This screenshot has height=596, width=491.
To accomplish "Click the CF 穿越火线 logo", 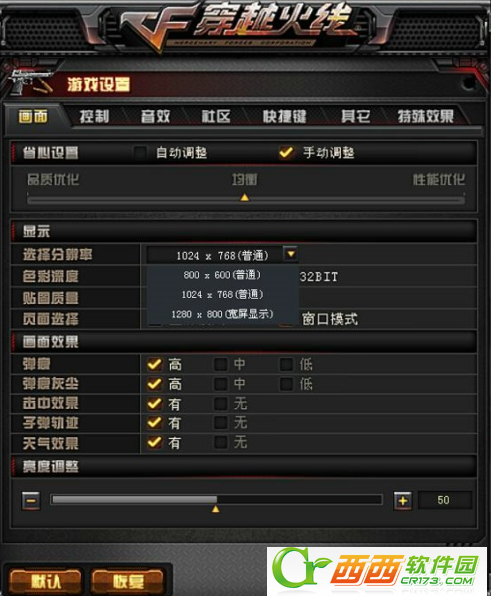I will click(x=238, y=27).
